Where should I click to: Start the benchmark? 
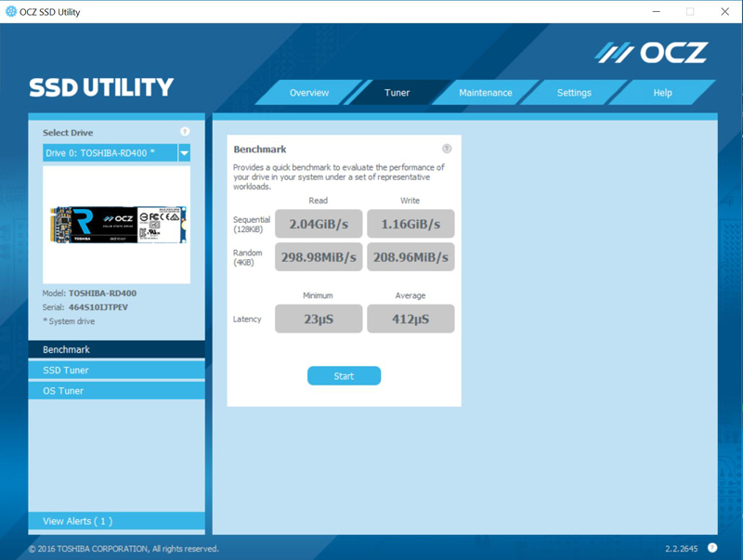click(x=344, y=376)
